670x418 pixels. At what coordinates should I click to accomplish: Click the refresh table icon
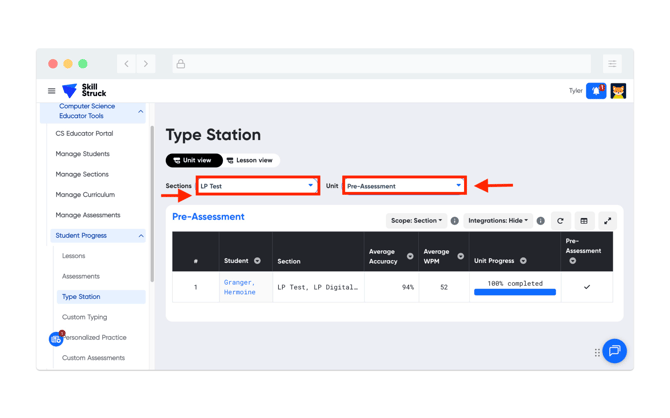pos(560,221)
